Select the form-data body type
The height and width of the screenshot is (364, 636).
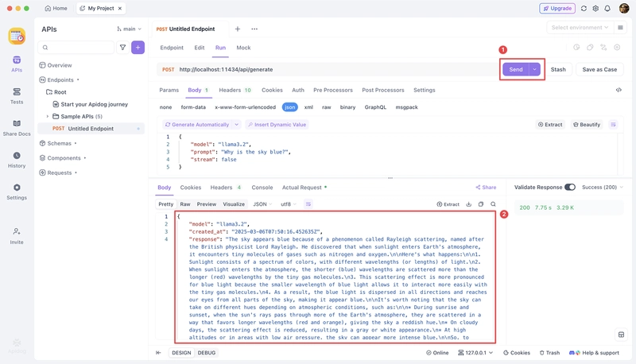point(193,107)
